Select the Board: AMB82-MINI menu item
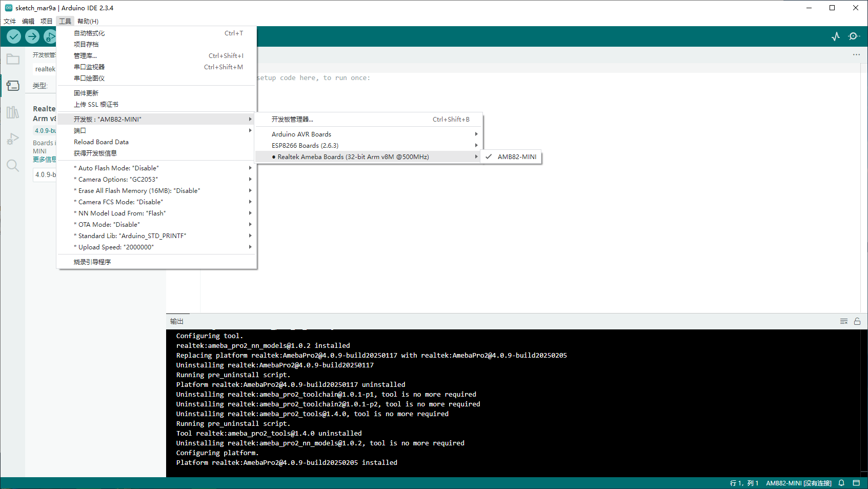This screenshot has width=868, height=489. (x=156, y=120)
